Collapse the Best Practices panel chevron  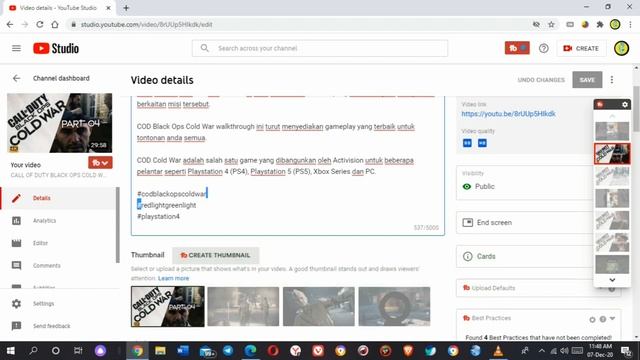click(612, 318)
